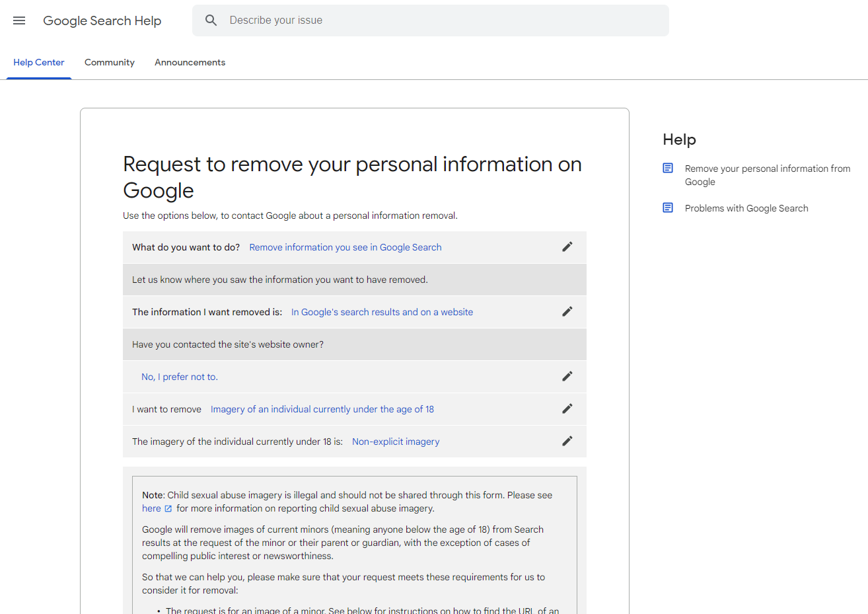Edit the 'What do you want to do?' answer
868x614 pixels.
point(567,247)
